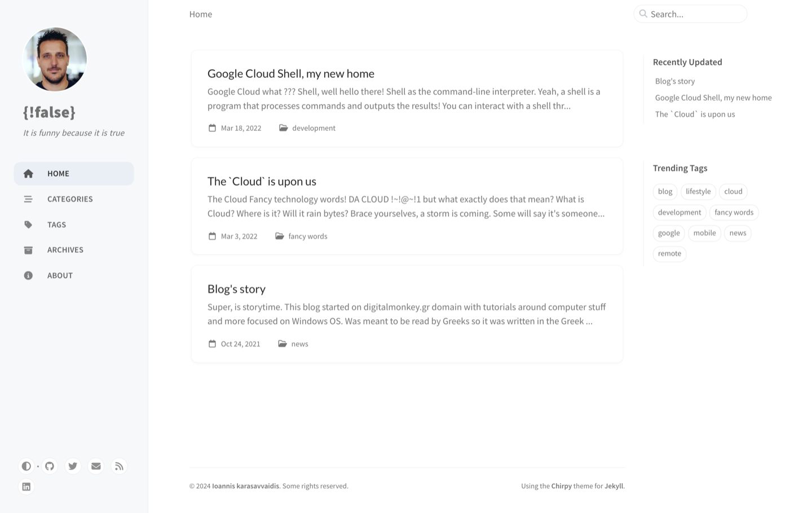Click the Home house icon in the sidebar
Image resolution: width=812 pixels, height=513 pixels.
[x=28, y=174]
